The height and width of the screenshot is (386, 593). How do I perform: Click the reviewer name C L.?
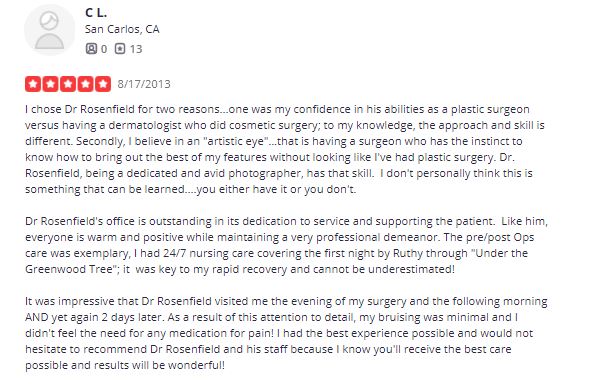(x=96, y=13)
